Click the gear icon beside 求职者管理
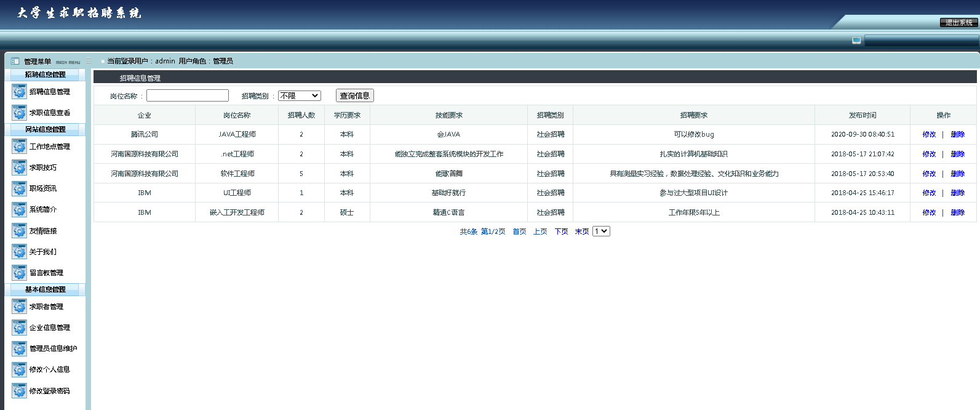 tap(19, 307)
